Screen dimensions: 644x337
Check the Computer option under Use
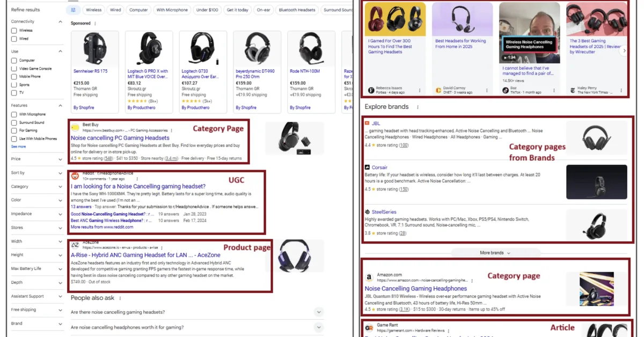(13, 60)
